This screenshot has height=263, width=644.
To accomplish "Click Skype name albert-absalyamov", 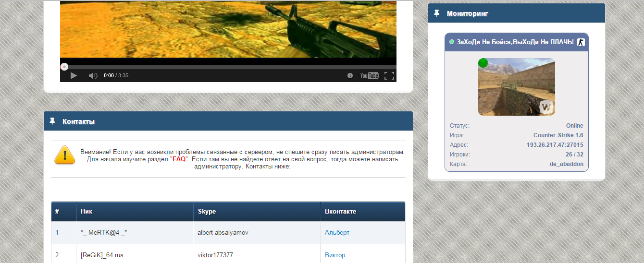I will [223, 233].
